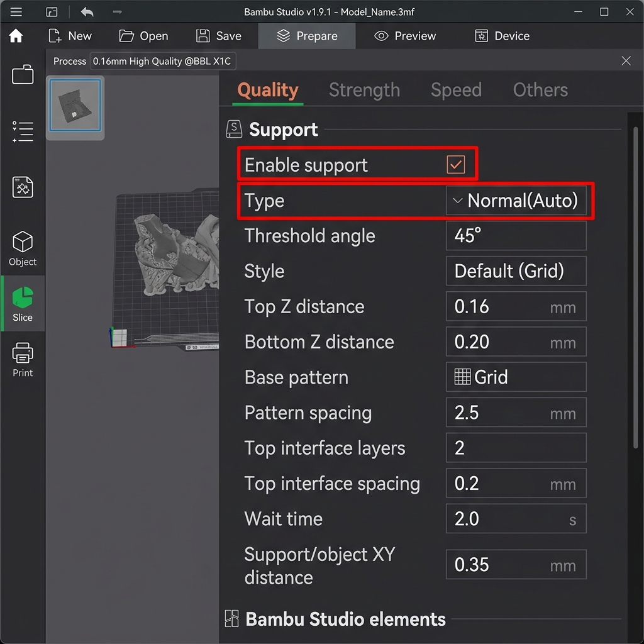Undo the last action arrow

[87, 12]
